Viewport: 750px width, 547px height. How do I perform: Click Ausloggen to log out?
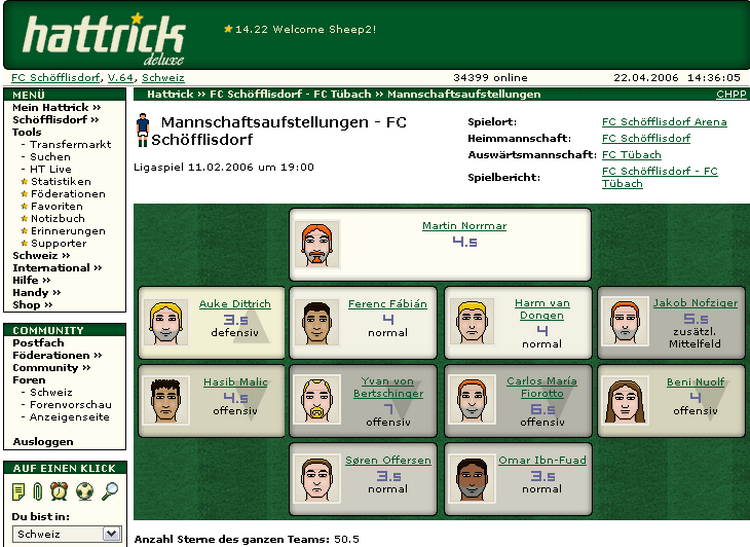pyautogui.click(x=43, y=442)
